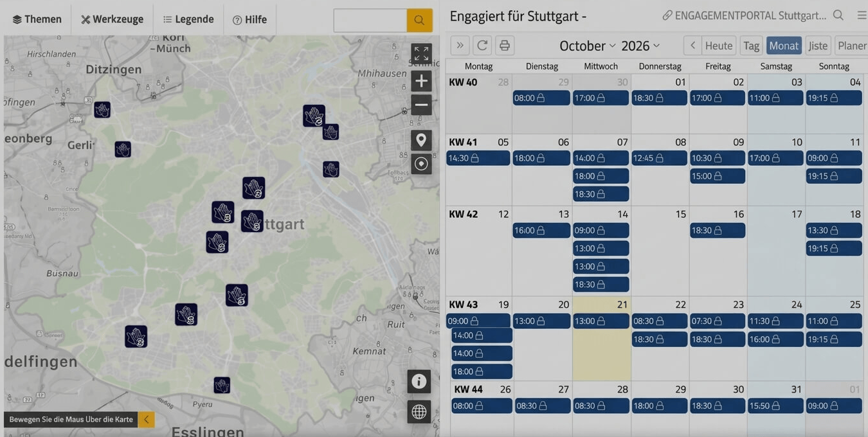Viewport: 868px width, 437px height.
Task: Click the location pin marker button
Action: pos(421,140)
